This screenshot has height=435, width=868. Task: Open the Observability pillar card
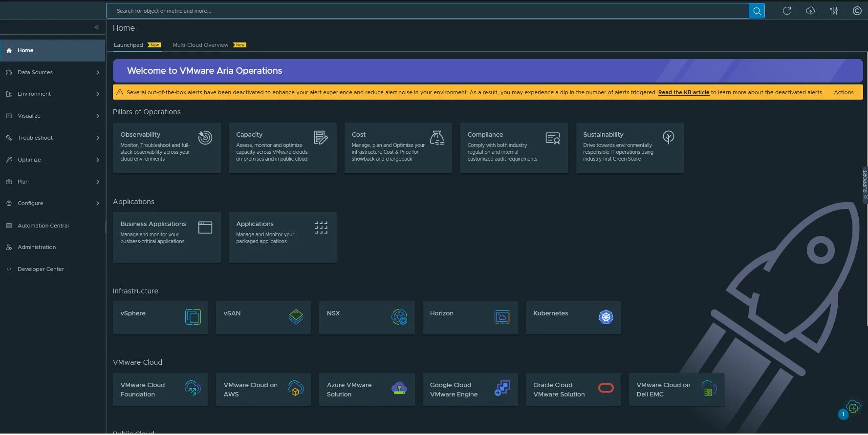click(167, 148)
